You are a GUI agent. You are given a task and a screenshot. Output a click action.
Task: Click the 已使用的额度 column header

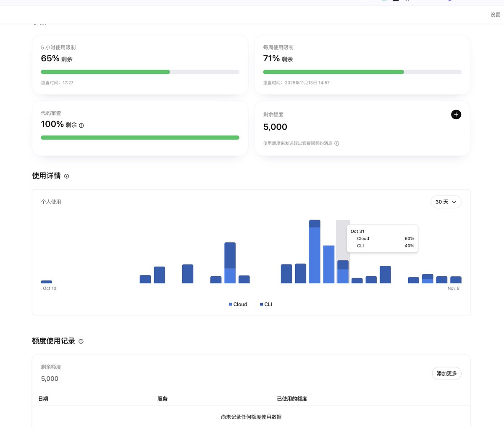point(292,399)
